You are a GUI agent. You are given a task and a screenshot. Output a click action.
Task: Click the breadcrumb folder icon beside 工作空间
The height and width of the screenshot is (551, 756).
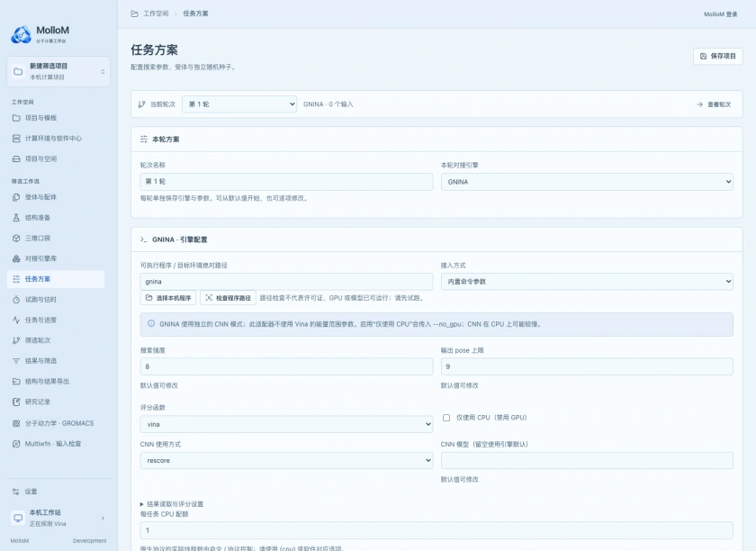point(134,14)
